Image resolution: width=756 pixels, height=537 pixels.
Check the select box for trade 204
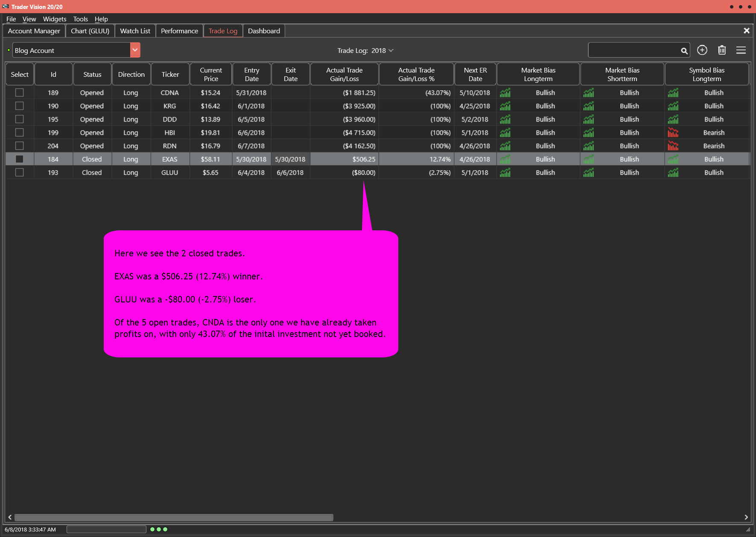19,146
